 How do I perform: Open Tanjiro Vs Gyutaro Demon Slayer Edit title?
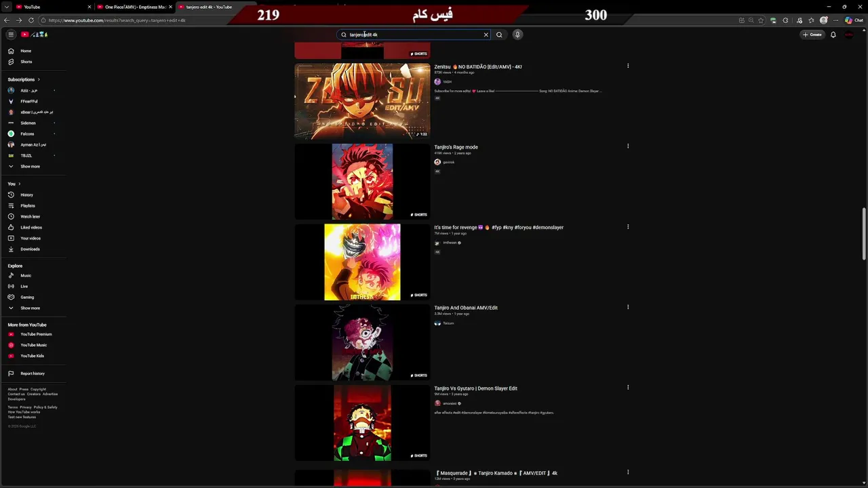coord(475,388)
